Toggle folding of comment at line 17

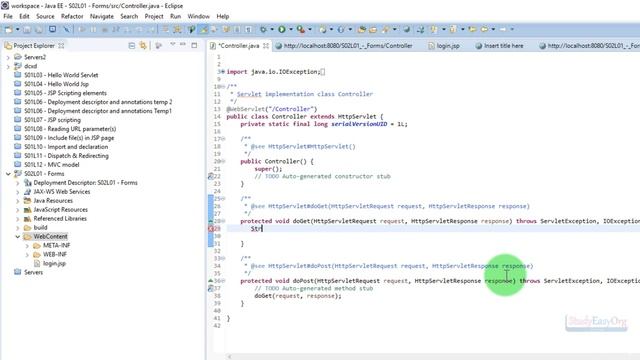click(223, 139)
